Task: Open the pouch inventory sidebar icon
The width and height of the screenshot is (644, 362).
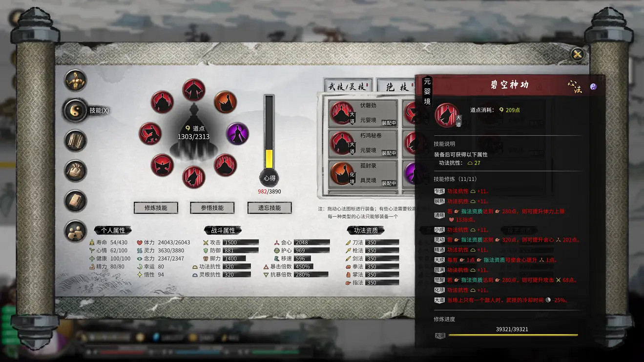Action: (x=76, y=171)
